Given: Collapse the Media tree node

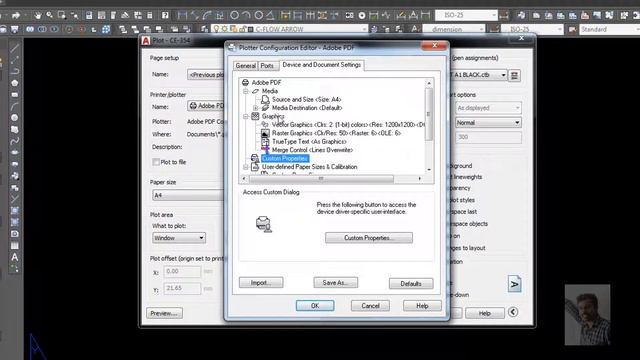Looking at the screenshot, I should coord(246,91).
